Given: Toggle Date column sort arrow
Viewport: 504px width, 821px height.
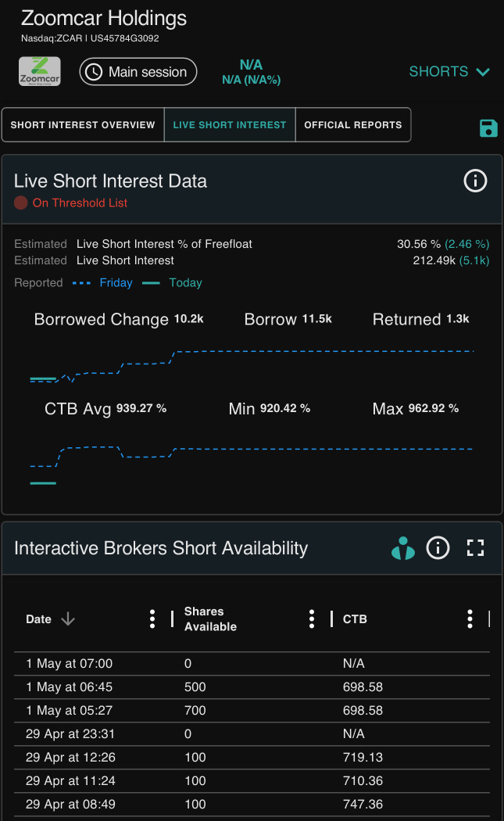Looking at the screenshot, I should coord(68,619).
